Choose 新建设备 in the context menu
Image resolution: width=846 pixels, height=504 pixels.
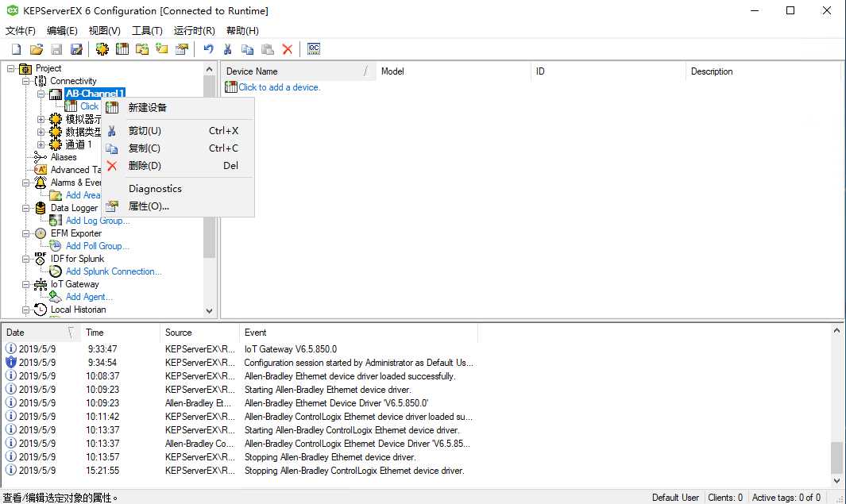(x=178, y=107)
